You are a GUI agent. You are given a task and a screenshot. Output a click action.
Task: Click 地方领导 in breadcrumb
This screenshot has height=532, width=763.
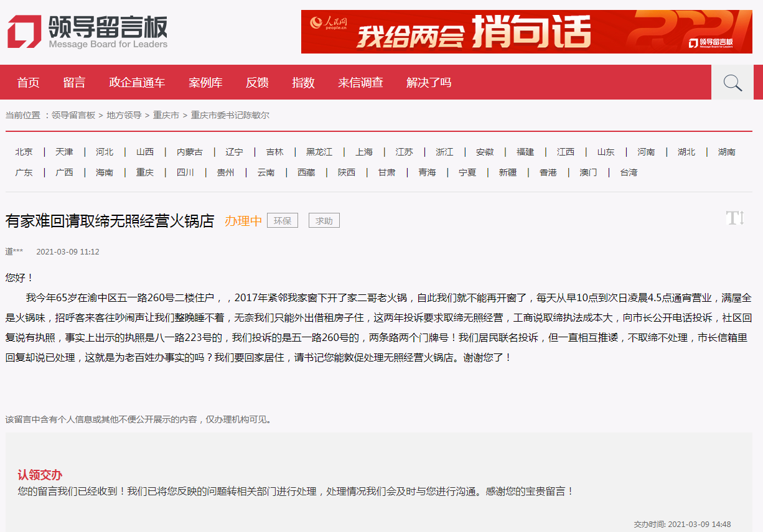coord(124,115)
